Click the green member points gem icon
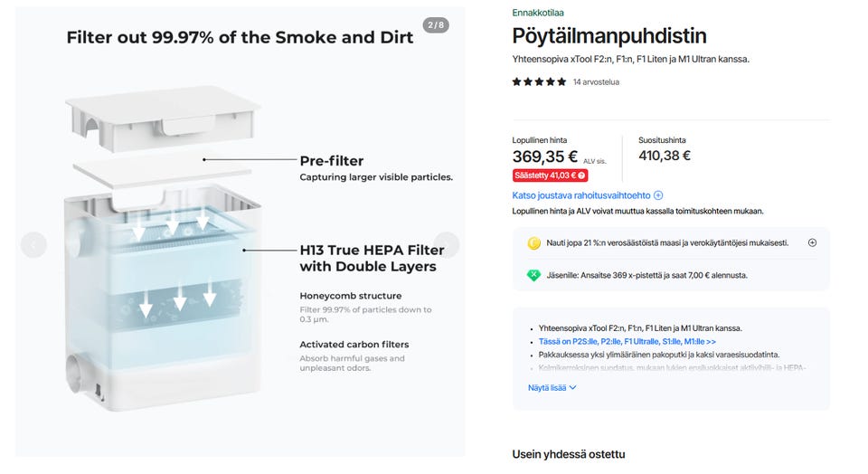Screen dimensions: 868x474 point(533,275)
